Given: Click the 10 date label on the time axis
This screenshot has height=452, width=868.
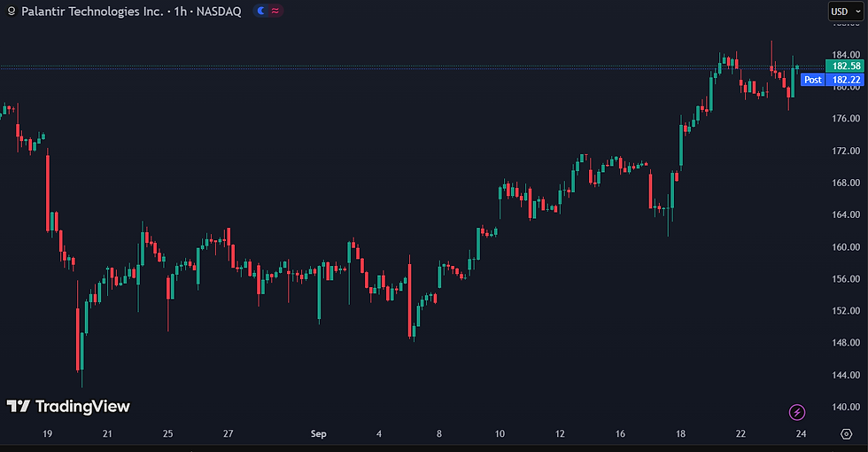Looking at the screenshot, I should point(500,433).
